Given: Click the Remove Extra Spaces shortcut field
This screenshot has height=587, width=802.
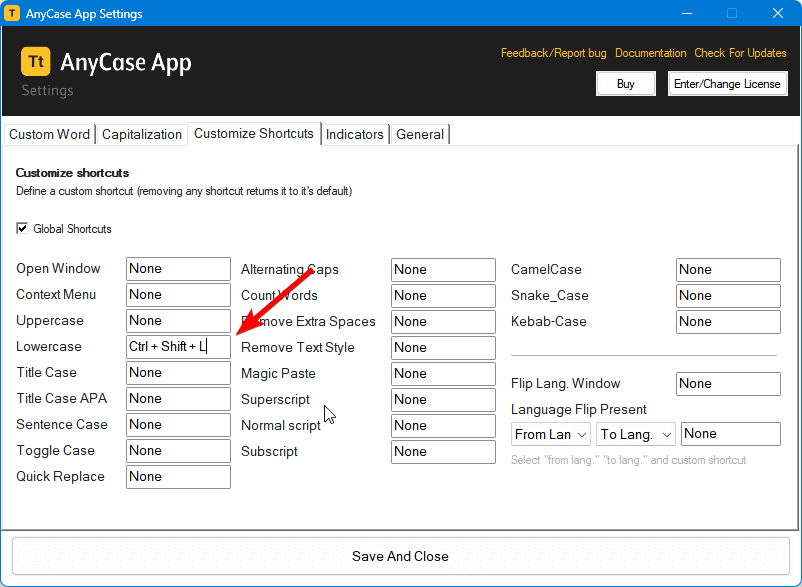Looking at the screenshot, I should pos(443,322).
